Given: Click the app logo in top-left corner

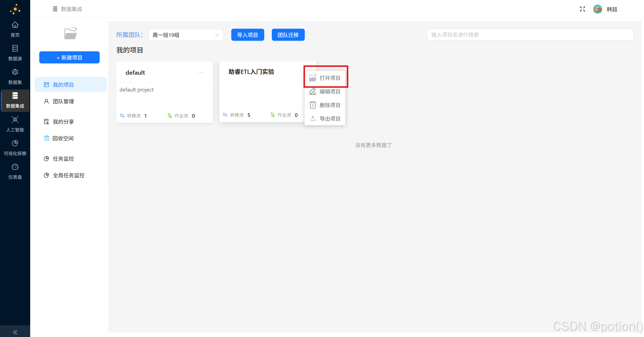Looking at the screenshot, I should coord(15,9).
